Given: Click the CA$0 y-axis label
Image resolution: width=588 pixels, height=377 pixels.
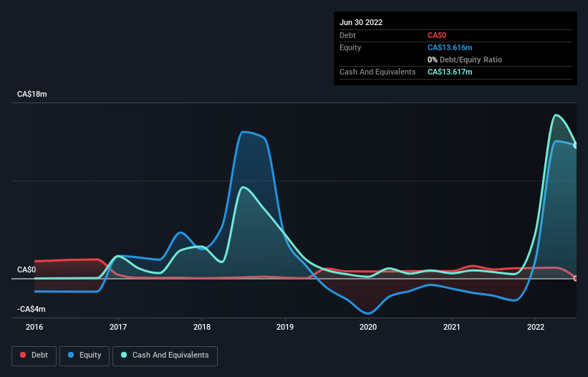Looking at the screenshot, I should pyautogui.click(x=26, y=269).
